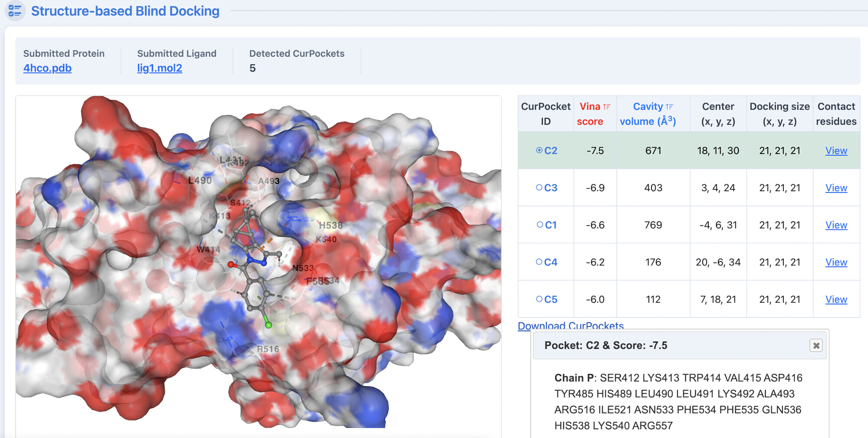Image resolution: width=868 pixels, height=438 pixels.
Task: Click the red oxygen atom of ligand
Action: (x=231, y=265)
